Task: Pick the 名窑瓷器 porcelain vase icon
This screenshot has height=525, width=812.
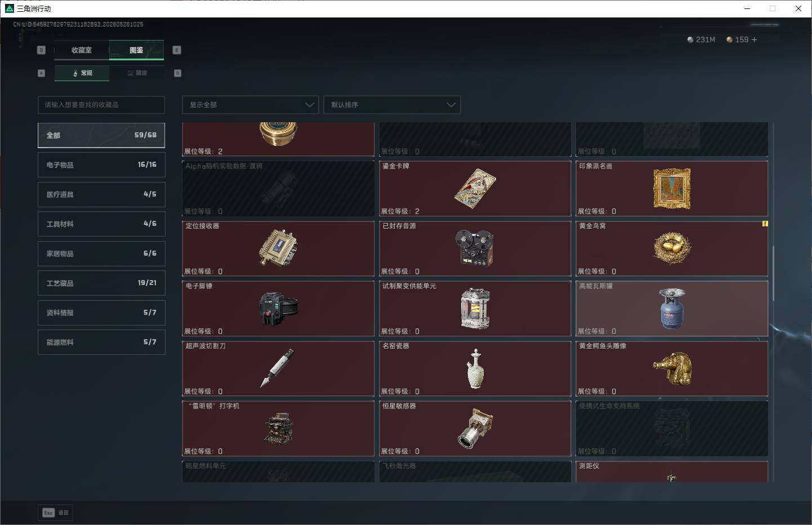Action: click(475, 368)
